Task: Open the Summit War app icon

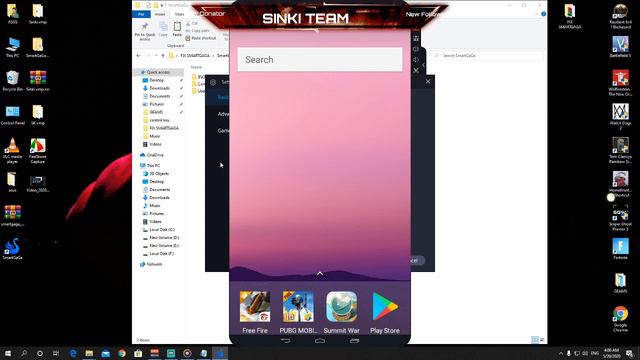Action: [342, 312]
